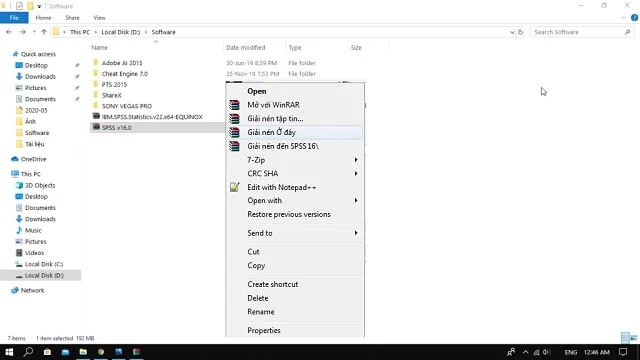Click 'This PC' in address breadcrumb
Screen dimensions: 640x360
pos(80,32)
